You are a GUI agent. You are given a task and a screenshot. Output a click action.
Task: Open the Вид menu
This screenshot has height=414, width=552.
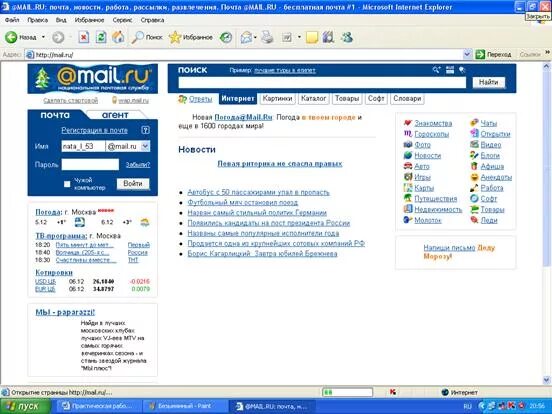pyautogui.click(x=61, y=20)
